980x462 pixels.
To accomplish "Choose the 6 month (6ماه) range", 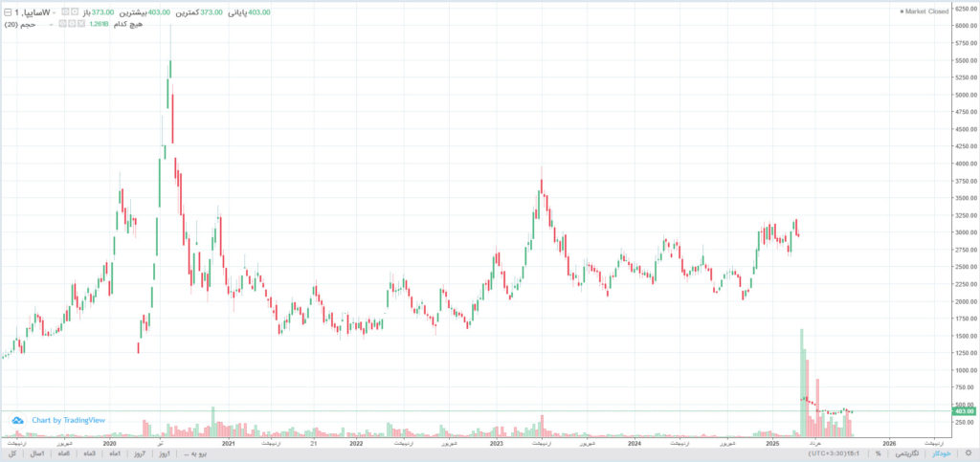I will coord(64,453).
